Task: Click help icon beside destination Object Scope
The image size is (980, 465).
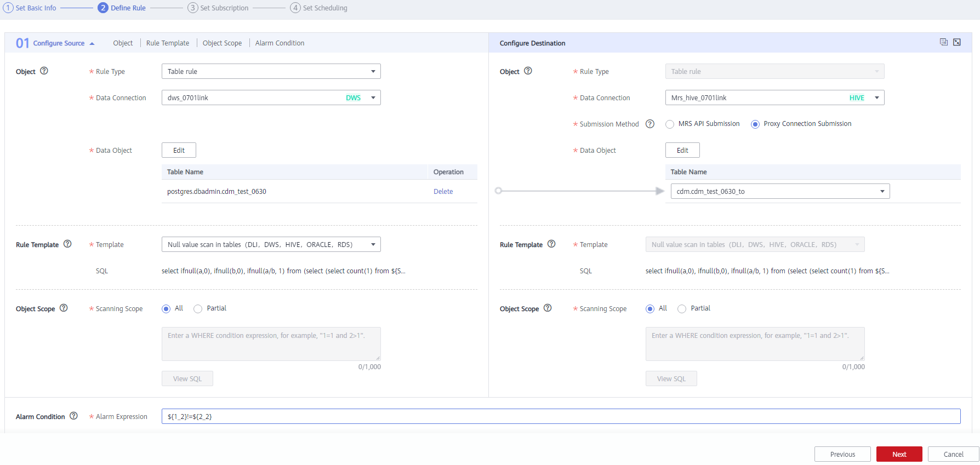Action: (x=548, y=308)
